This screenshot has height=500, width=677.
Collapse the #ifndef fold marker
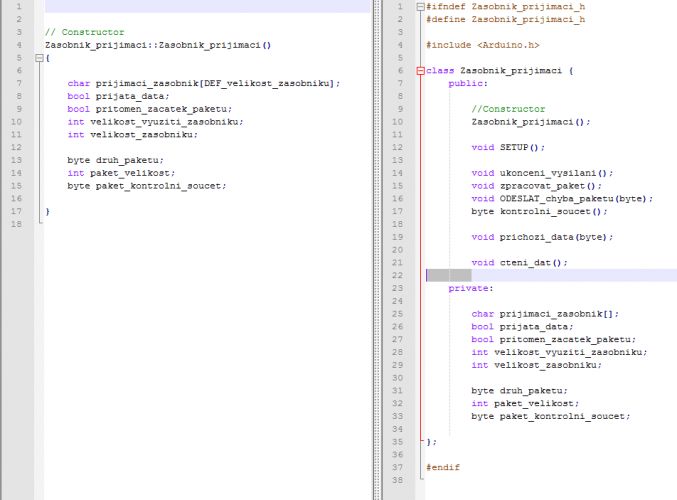pyautogui.click(x=421, y=7)
